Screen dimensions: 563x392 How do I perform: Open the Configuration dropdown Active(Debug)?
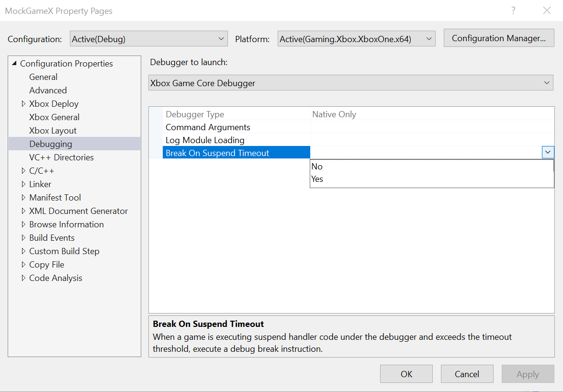(x=148, y=39)
